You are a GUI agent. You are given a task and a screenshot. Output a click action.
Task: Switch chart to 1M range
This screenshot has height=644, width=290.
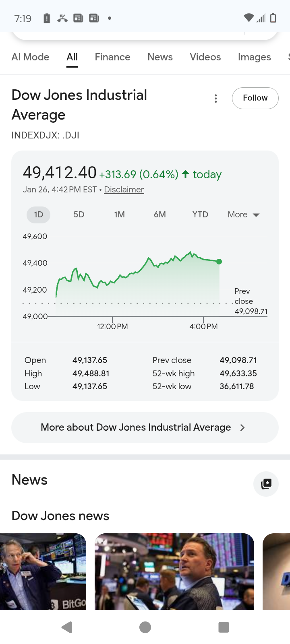[119, 215]
